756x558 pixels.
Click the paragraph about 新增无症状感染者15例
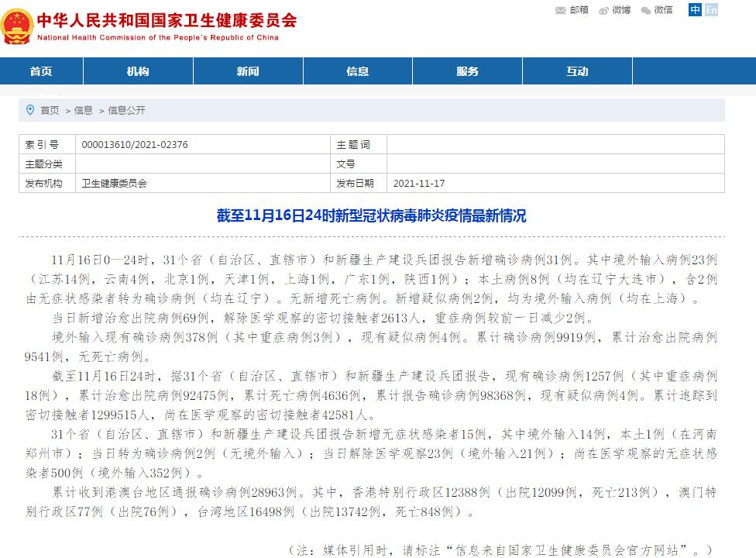pyautogui.click(x=371, y=453)
